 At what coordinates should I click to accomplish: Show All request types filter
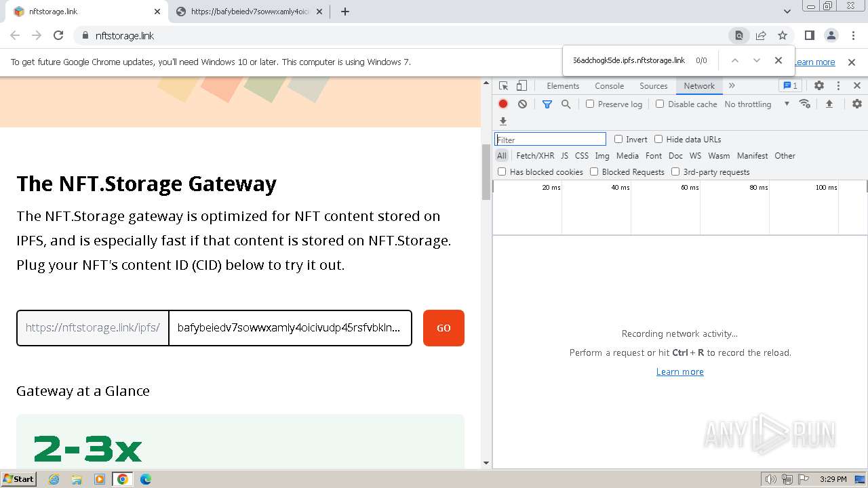click(x=502, y=156)
